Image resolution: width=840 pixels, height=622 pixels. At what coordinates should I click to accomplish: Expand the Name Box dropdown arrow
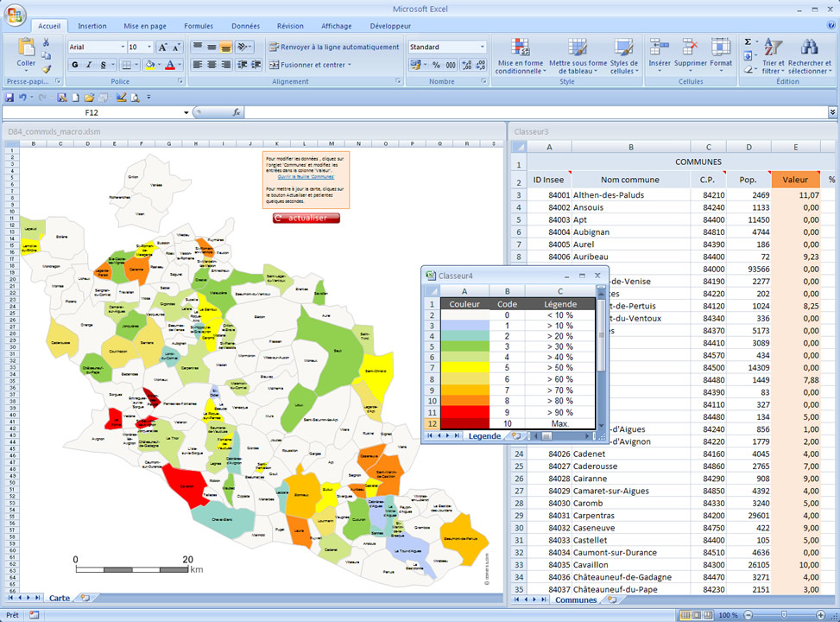(186, 112)
